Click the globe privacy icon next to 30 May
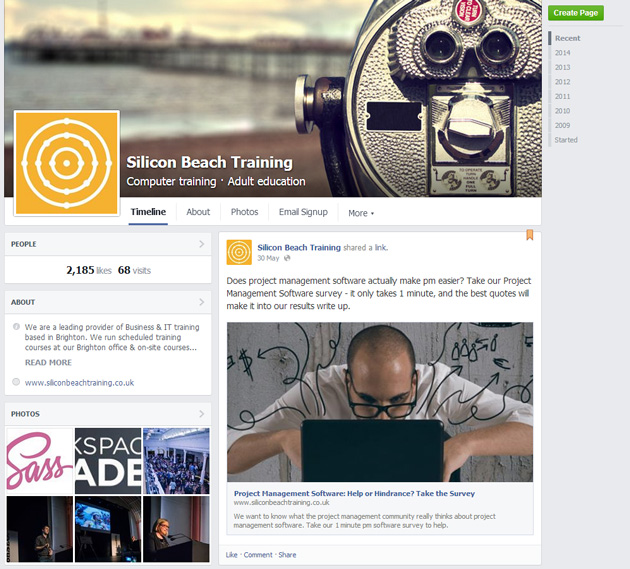The image size is (630, 569). click(287, 258)
